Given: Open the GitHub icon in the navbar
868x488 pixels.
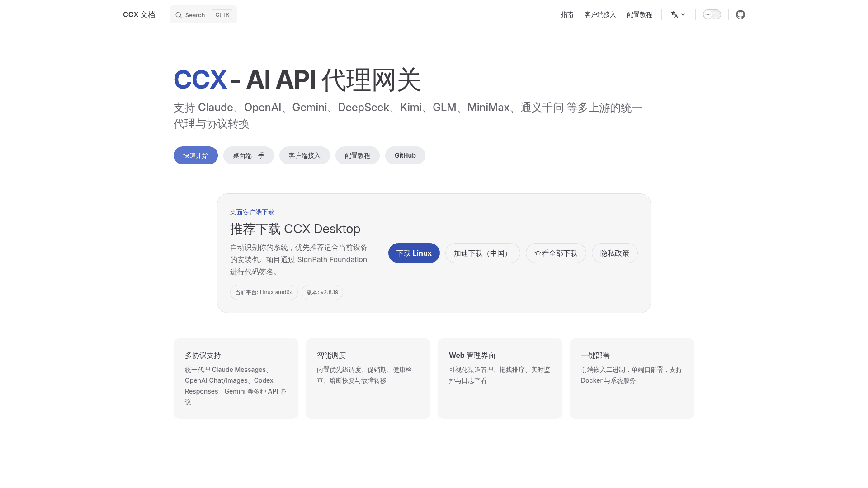Looking at the screenshot, I should click(x=740, y=14).
